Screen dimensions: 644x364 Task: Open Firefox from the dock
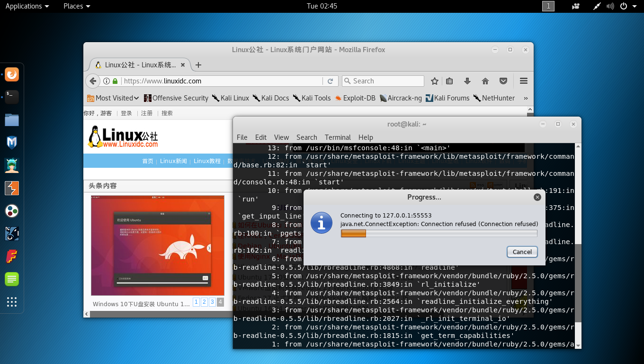tap(12, 74)
